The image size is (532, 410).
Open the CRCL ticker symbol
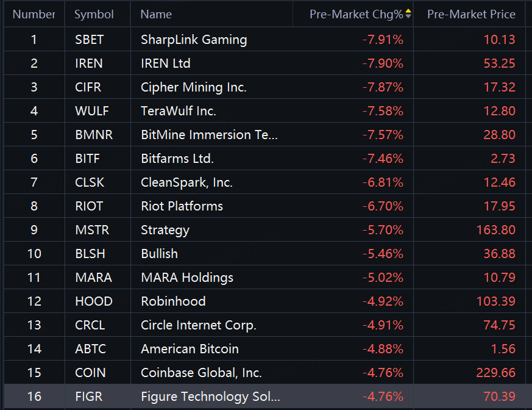coord(90,325)
